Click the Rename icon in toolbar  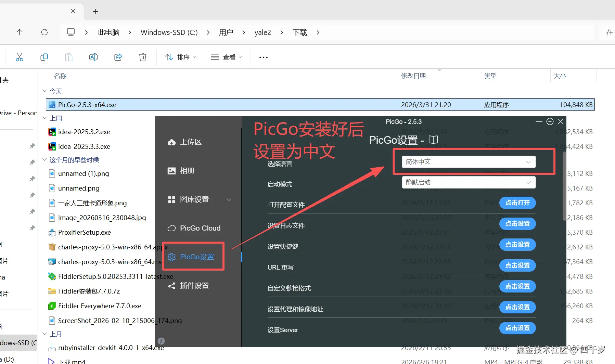(93, 57)
